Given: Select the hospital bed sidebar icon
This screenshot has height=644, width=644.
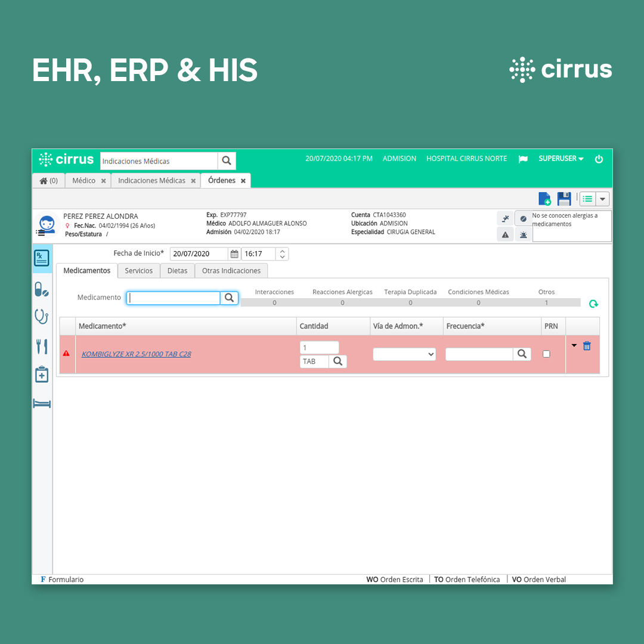Looking at the screenshot, I should (x=42, y=403).
